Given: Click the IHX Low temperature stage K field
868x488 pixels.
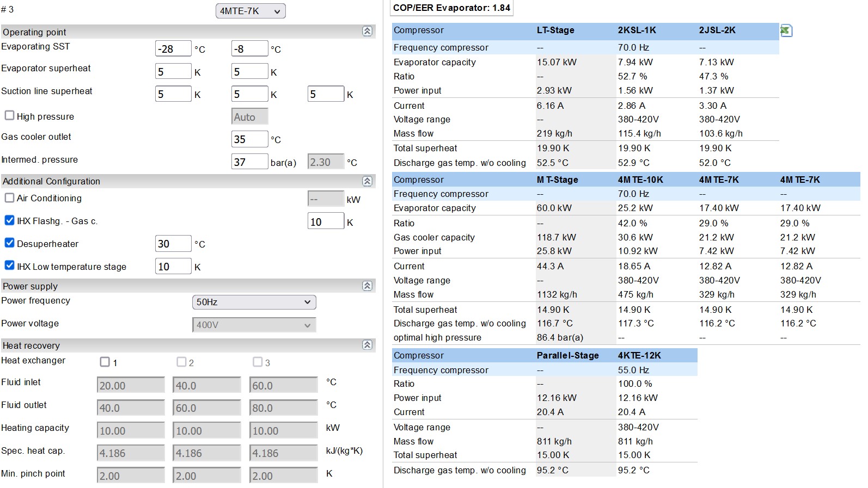Looking at the screenshot, I should [x=173, y=267].
